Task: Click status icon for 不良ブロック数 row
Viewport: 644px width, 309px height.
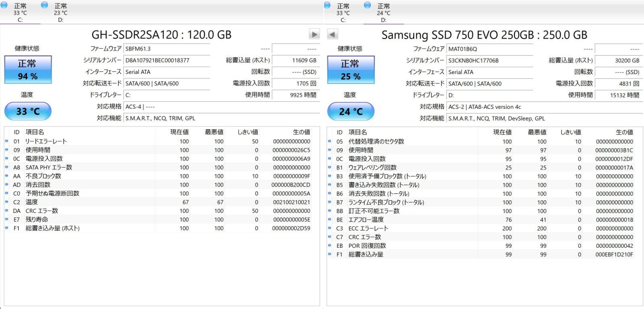Action: [6, 176]
